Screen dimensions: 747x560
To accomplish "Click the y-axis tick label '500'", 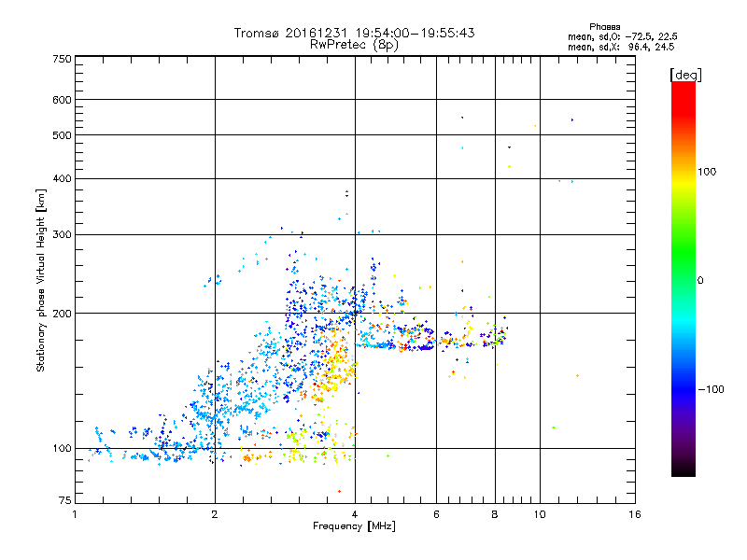I will click(x=63, y=135).
